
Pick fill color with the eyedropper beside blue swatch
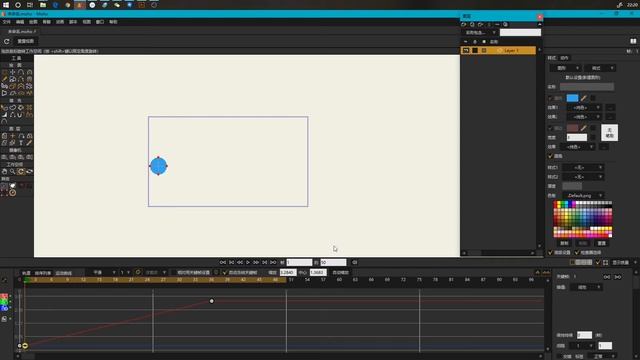click(x=584, y=98)
